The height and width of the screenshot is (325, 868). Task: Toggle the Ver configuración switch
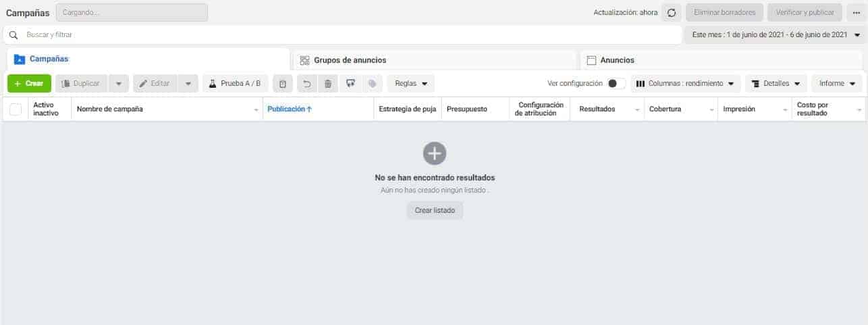(616, 84)
